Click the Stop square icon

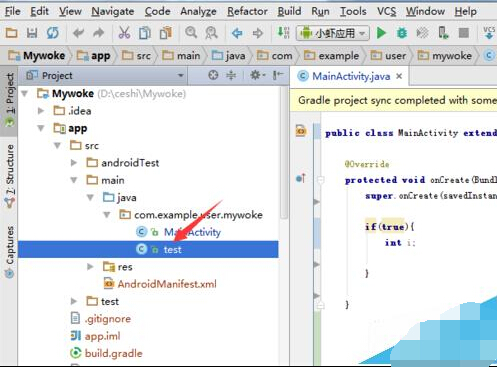coord(464,33)
